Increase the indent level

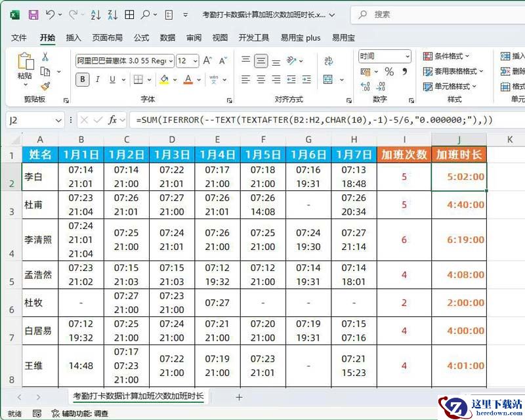[306, 79]
